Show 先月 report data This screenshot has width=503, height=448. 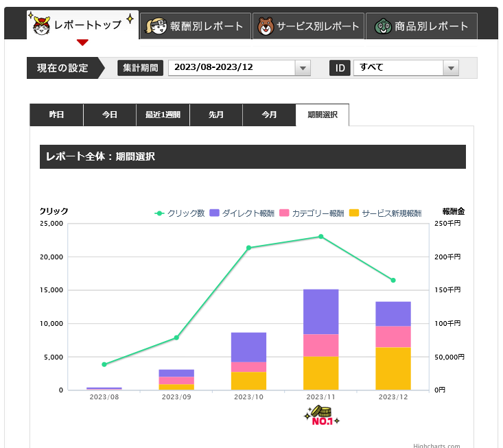coord(216,115)
